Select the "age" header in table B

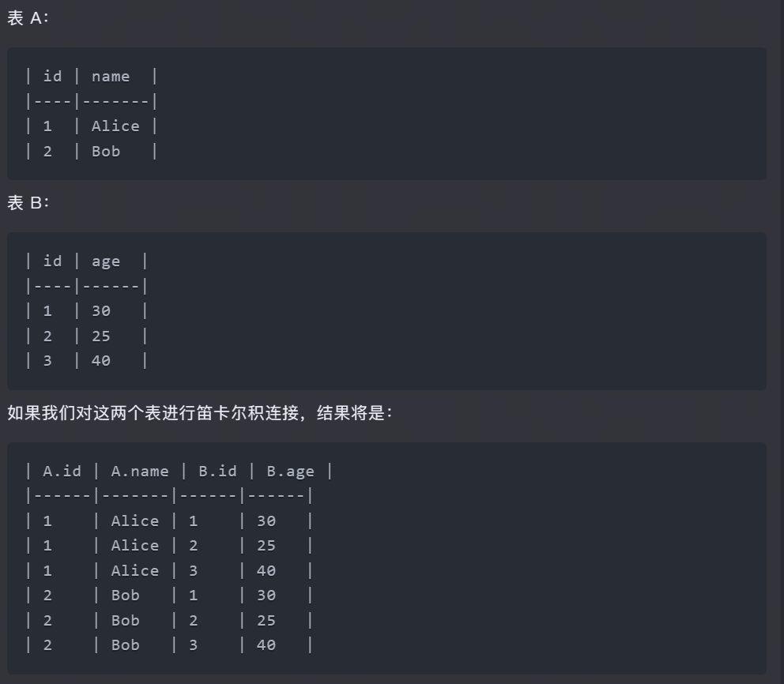(106, 261)
